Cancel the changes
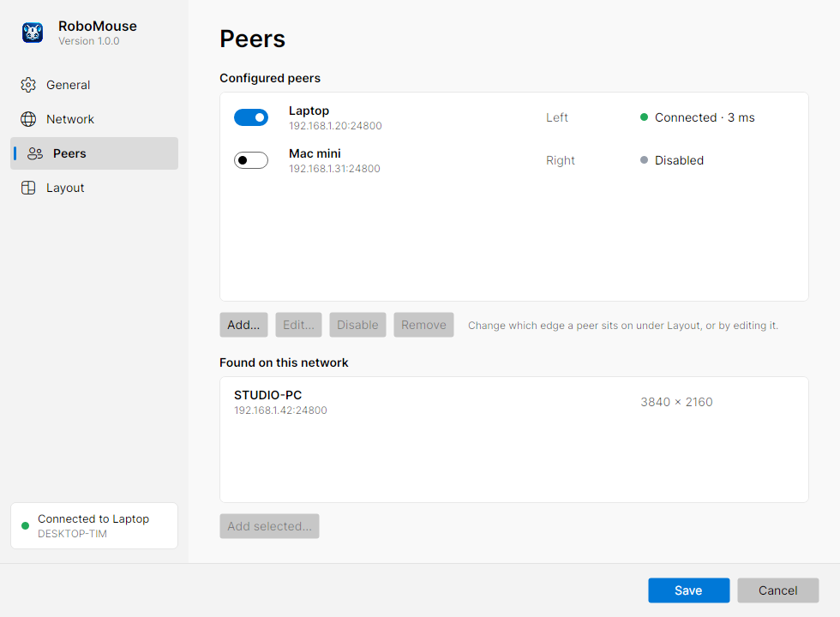This screenshot has height=617, width=840. point(778,590)
